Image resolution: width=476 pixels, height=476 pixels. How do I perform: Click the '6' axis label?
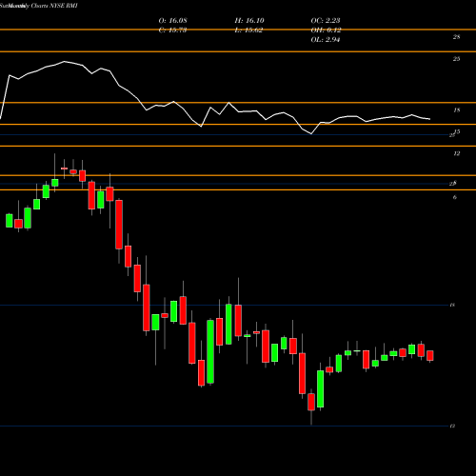[455, 197]
